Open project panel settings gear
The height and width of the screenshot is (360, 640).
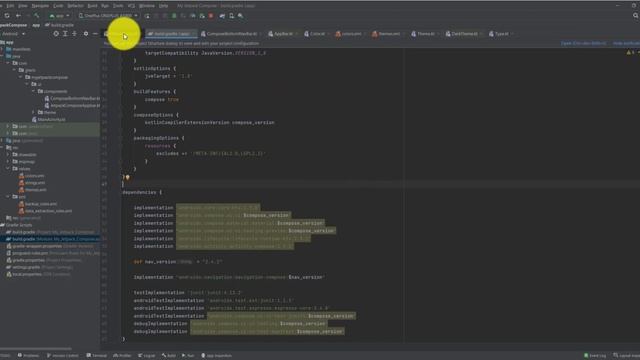coord(86,34)
